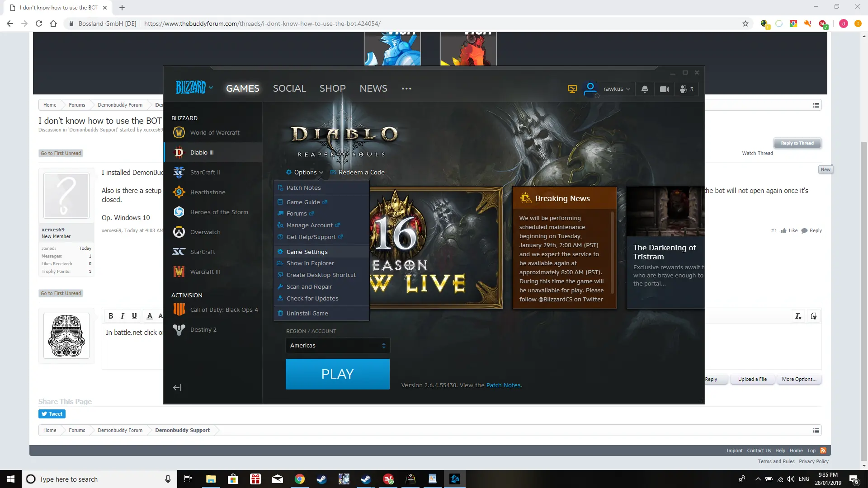The height and width of the screenshot is (488, 868).
Task: Choose Show in Explorer
Action: point(321,263)
